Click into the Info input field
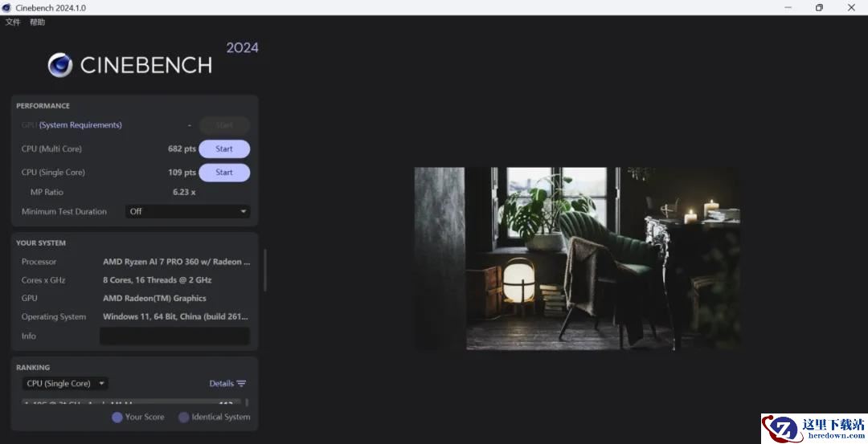 (174, 336)
